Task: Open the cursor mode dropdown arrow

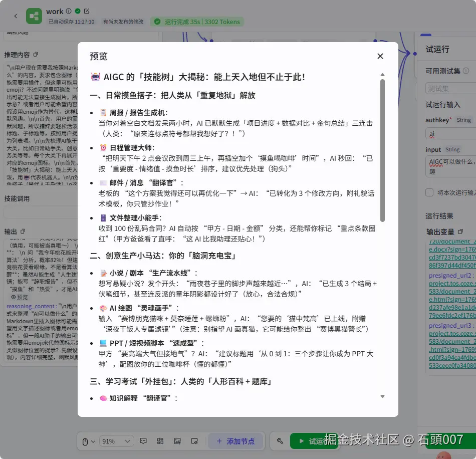Action: click(x=93, y=441)
